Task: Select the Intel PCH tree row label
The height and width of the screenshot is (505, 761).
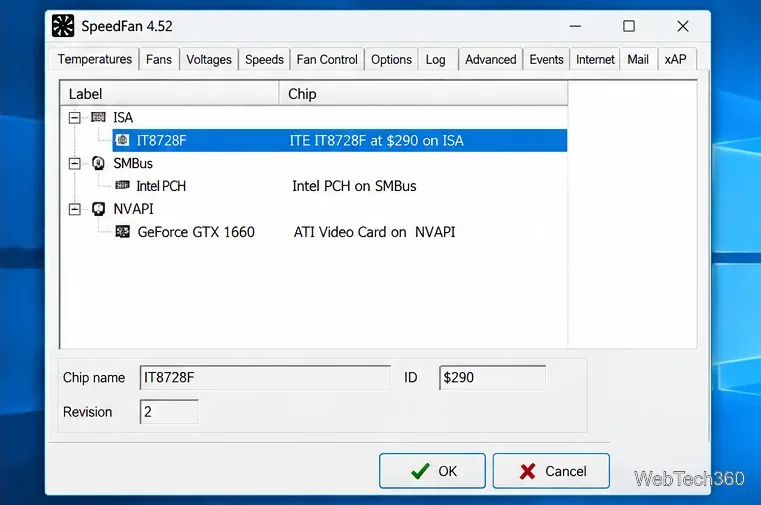Action: tap(161, 186)
